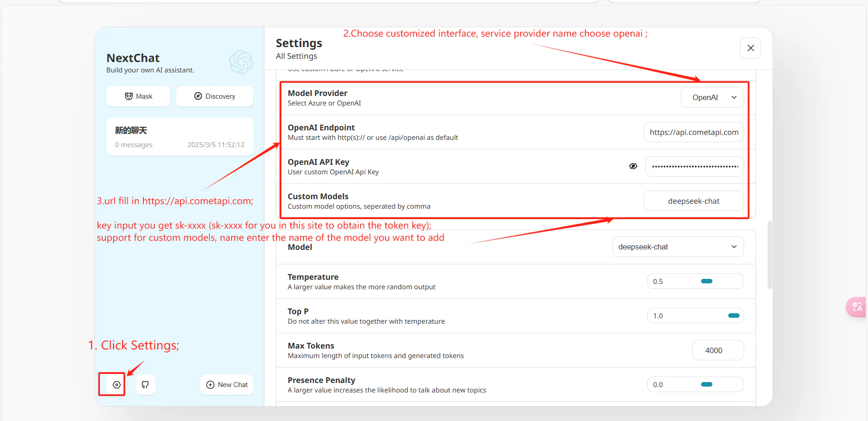This screenshot has width=868, height=421.
Task: Click the 'OpenAI Endpoint' label
Action: (x=321, y=128)
